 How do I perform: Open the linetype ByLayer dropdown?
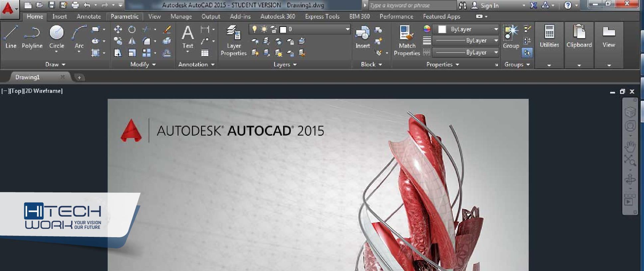click(x=496, y=52)
